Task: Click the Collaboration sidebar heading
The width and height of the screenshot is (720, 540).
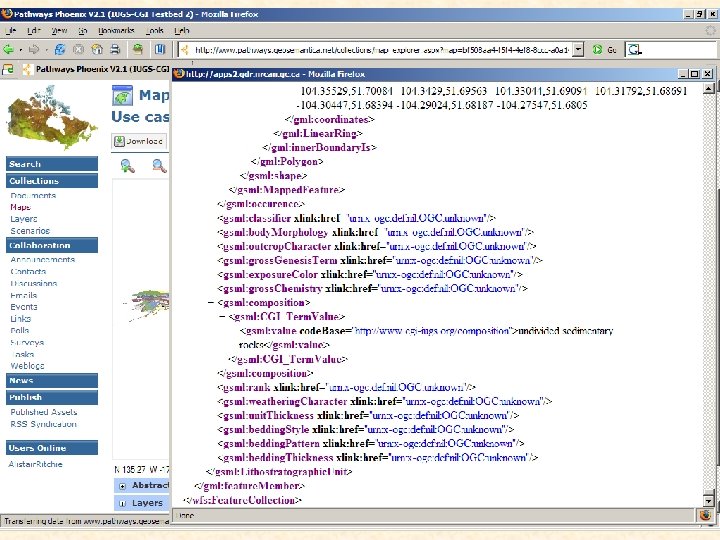Action: point(52,245)
